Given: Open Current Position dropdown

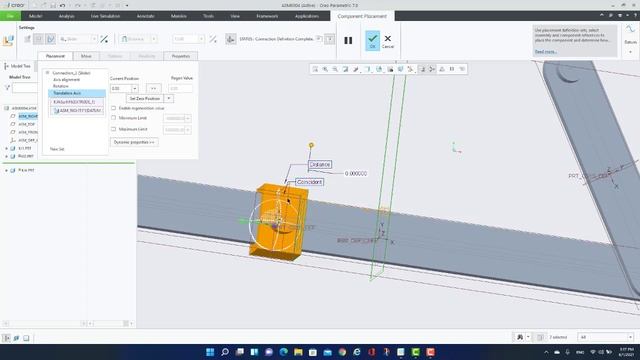Looking at the screenshot, I should click(x=135, y=89).
